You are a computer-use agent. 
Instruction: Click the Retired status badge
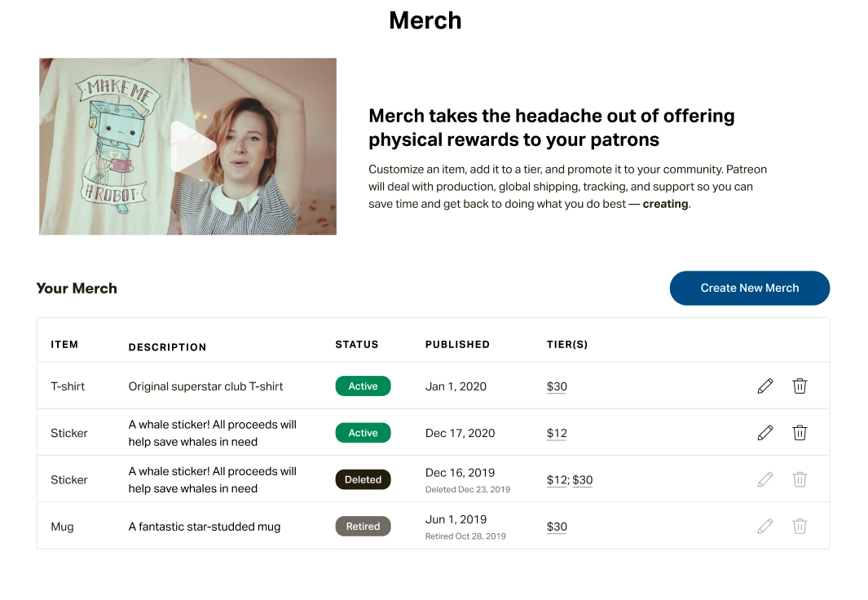tap(364, 526)
